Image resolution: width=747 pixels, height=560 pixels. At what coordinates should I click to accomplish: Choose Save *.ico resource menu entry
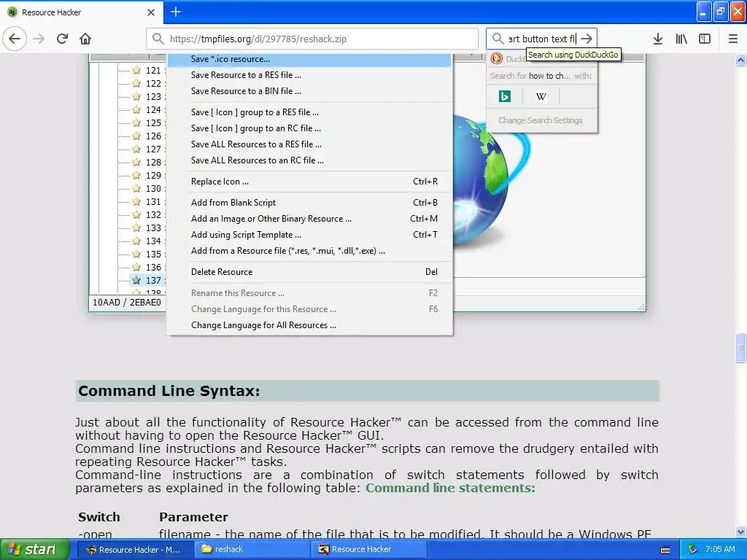(309, 59)
